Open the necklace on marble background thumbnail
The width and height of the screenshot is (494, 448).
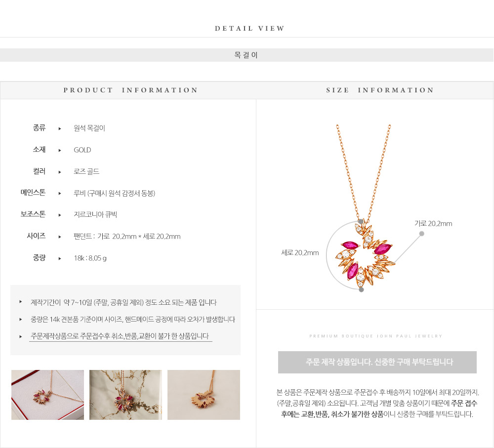coord(125,395)
